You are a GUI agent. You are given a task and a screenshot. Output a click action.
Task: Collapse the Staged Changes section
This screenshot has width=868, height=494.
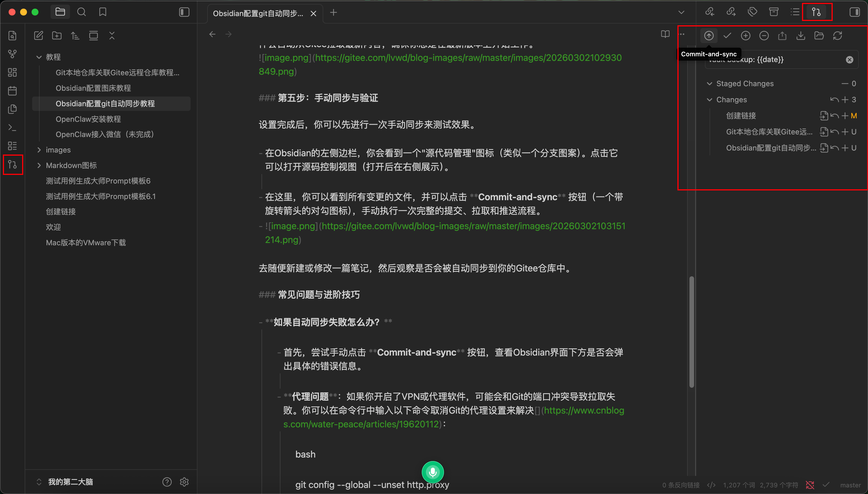709,84
